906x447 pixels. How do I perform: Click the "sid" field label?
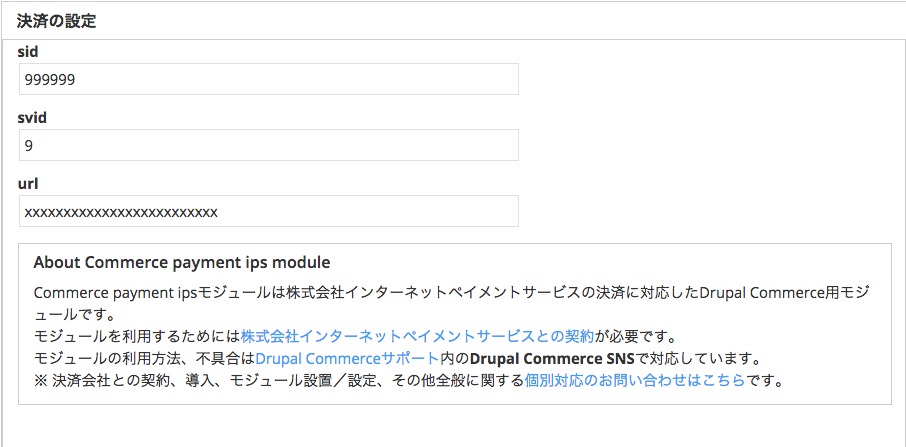(x=28, y=52)
